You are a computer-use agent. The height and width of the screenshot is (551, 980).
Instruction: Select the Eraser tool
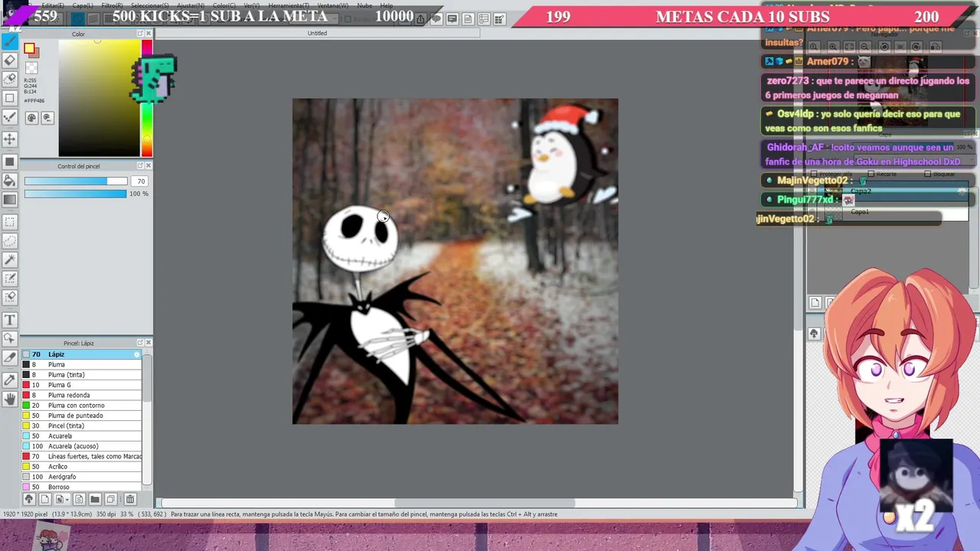point(10,60)
